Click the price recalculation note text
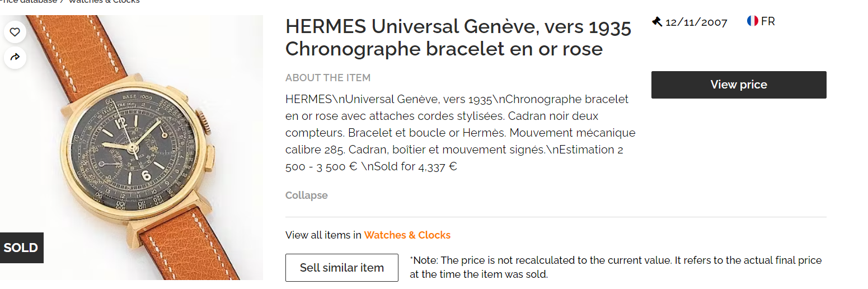This screenshot has height=289, width=868. coord(616,267)
